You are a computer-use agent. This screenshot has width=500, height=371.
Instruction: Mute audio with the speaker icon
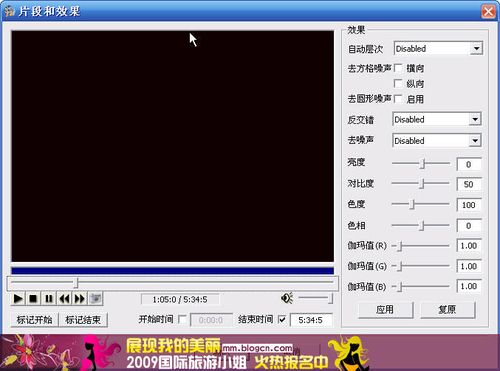point(287,298)
